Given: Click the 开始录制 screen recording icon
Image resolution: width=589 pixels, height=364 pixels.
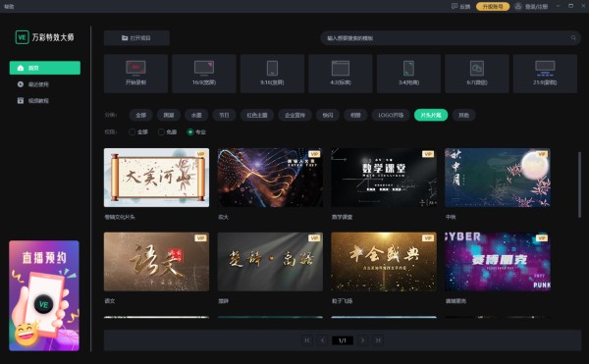Looking at the screenshot, I should (x=135, y=68).
